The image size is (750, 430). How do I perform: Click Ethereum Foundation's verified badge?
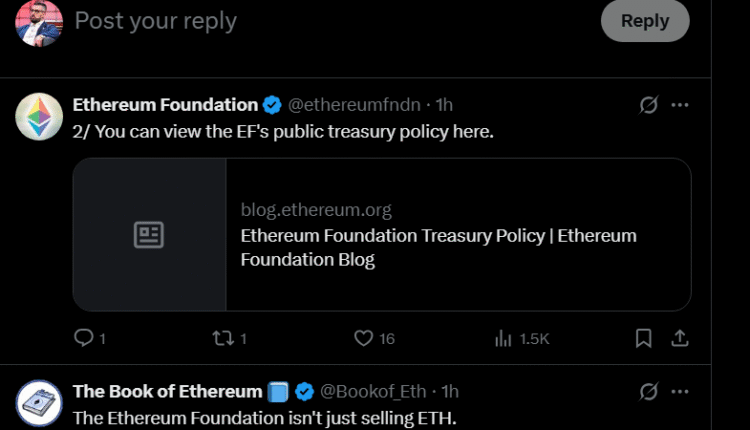click(x=272, y=105)
